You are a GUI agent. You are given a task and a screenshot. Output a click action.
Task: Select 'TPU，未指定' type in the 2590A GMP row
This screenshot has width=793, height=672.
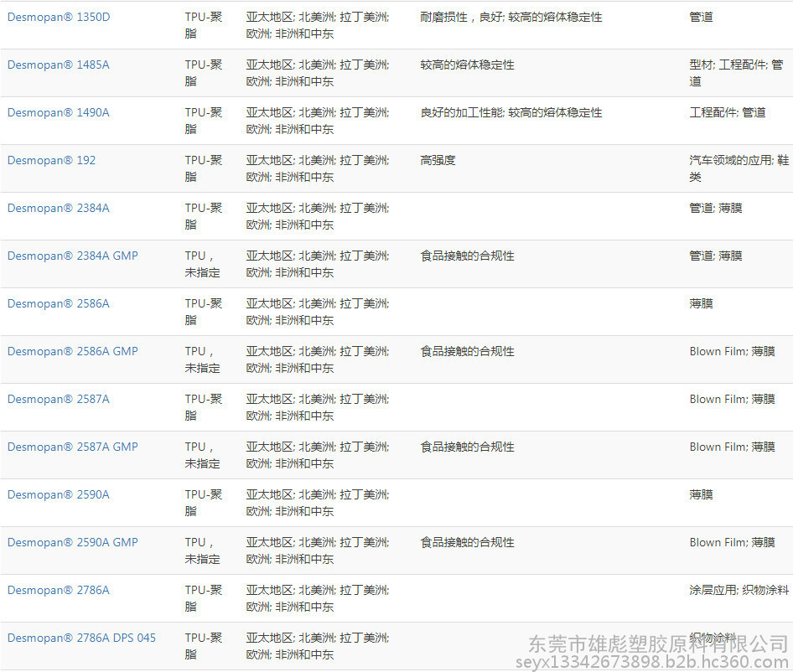click(x=202, y=551)
